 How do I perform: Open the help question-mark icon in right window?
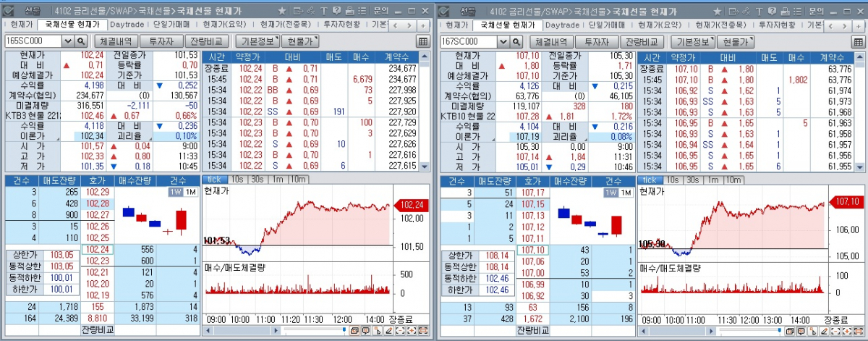click(x=772, y=11)
